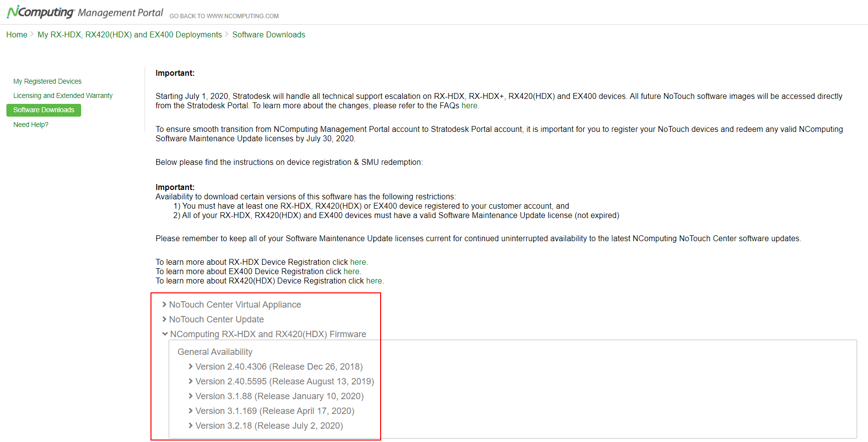
Task: Select Version 3.1.169 (Release April 17, 2020) text
Action: 275,411
